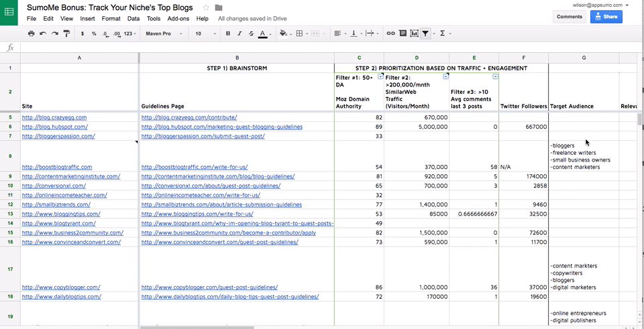Toggle the filter button in the toolbar
The height and width of the screenshot is (329, 644).
425,34
